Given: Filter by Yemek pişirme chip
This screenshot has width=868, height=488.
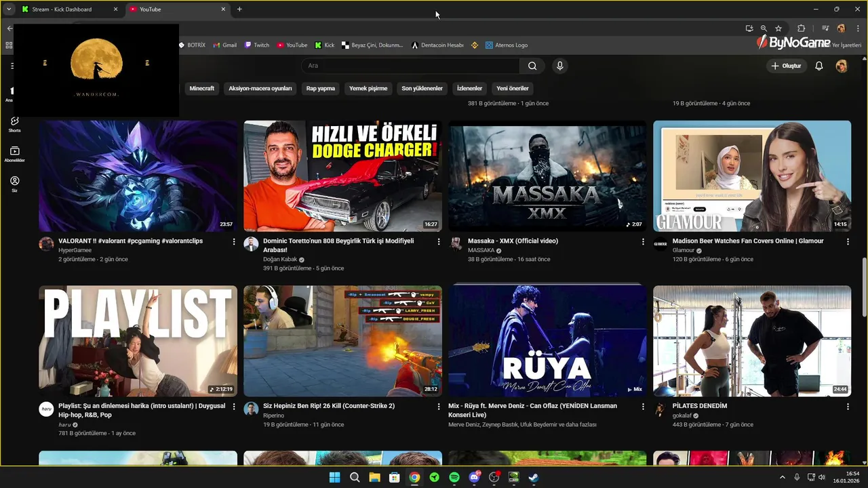Looking at the screenshot, I should tap(368, 88).
